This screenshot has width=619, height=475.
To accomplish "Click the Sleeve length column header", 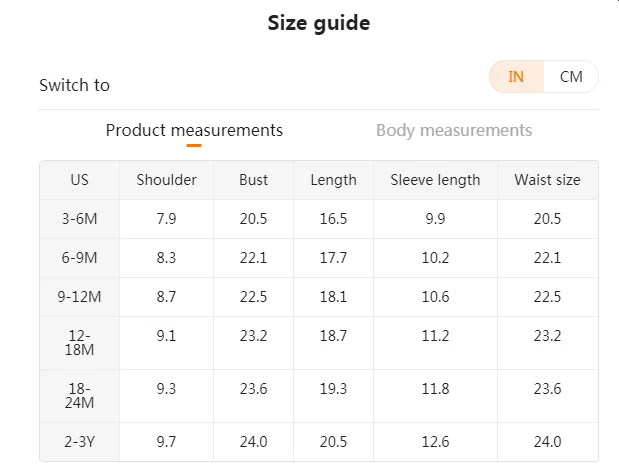I will coord(435,180).
